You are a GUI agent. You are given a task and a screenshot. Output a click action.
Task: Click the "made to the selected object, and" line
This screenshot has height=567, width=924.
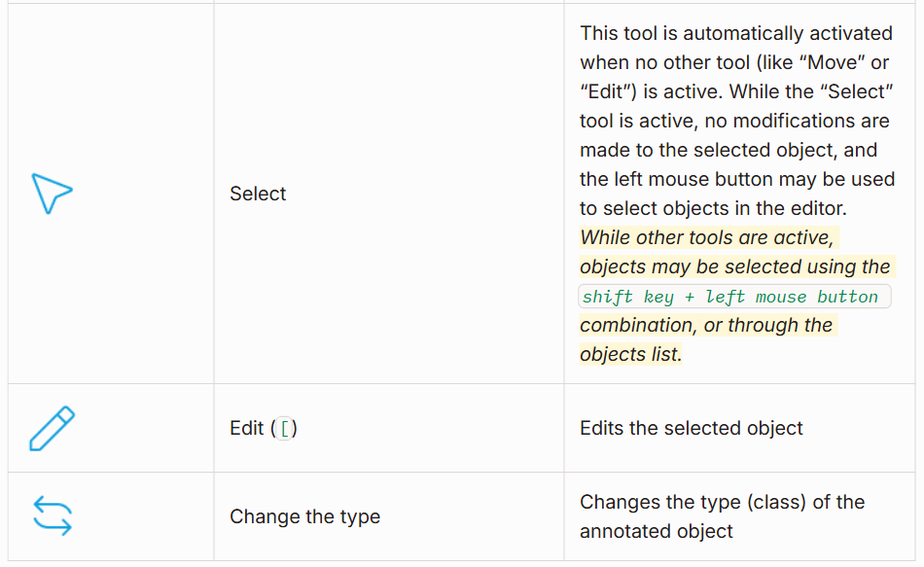click(x=729, y=150)
